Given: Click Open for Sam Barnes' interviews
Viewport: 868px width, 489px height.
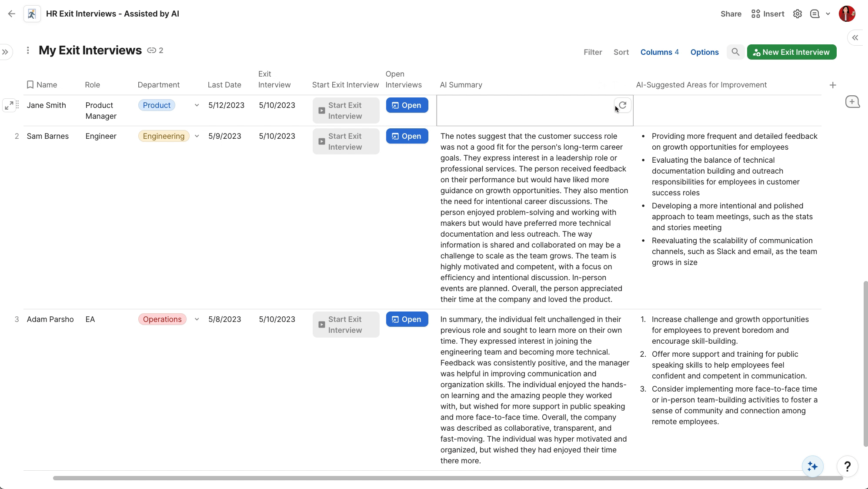Looking at the screenshot, I should click(407, 136).
